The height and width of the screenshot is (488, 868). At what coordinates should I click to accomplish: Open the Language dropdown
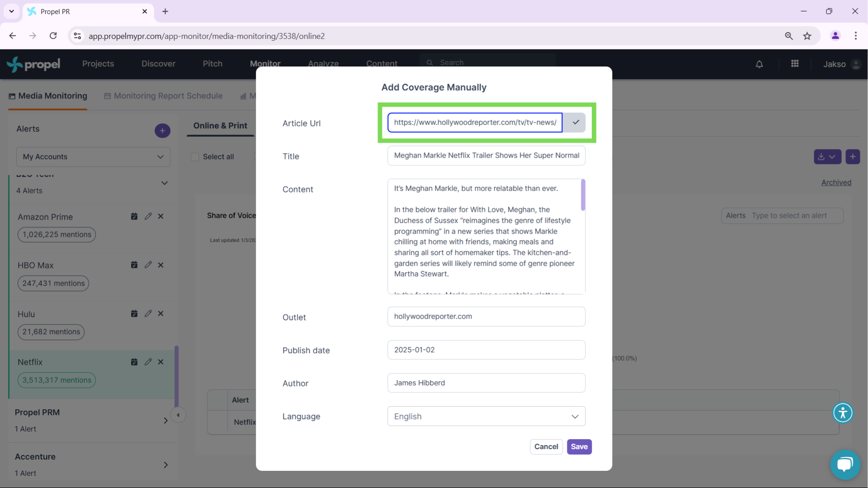click(486, 416)
